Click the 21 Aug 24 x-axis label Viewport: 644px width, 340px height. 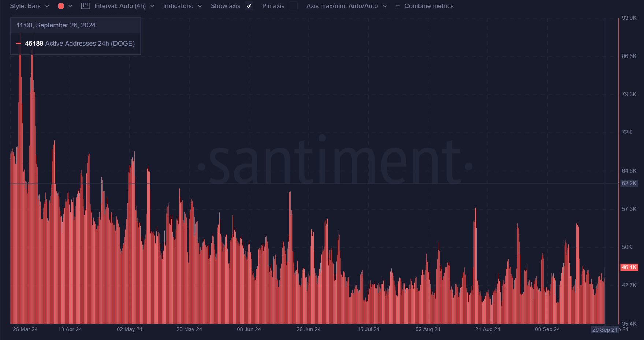pyautogui.click(x=488, y=329)
